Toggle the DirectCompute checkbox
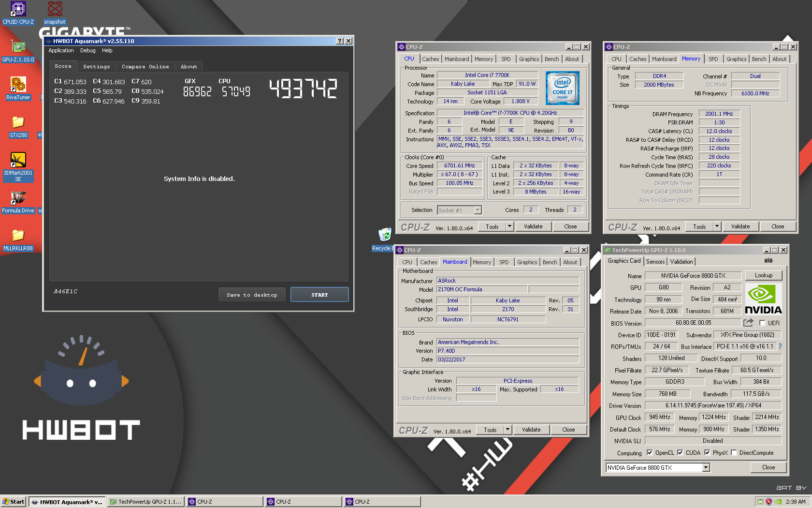 coord(734,453)
